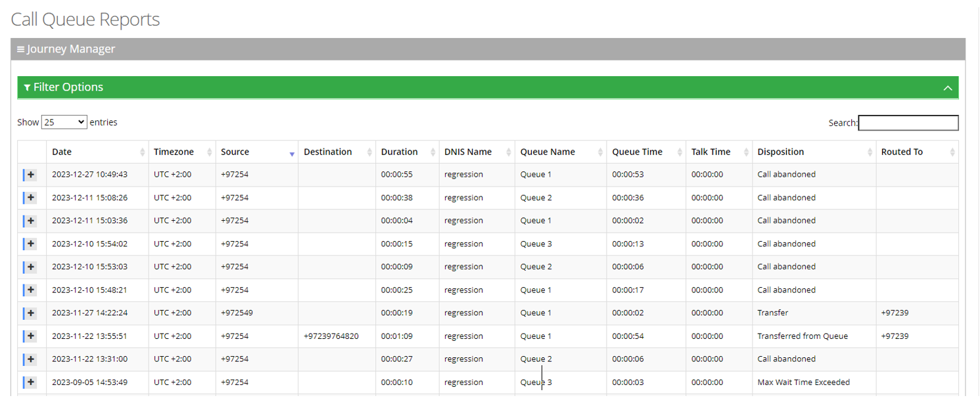
Task: Click the Journey Manager hamburger menu icon
Action: point(21,49)
